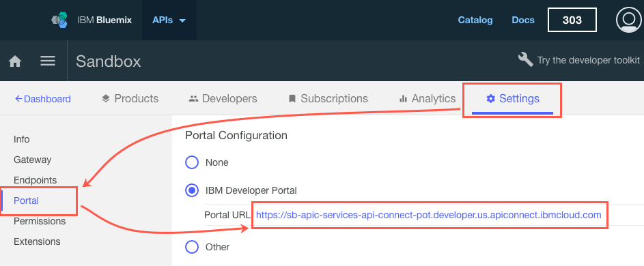Open the Gateway settings section

pos(33,160)
